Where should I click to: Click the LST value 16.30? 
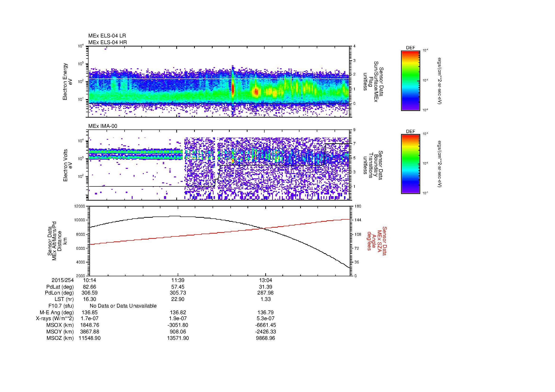coord(90,299)
